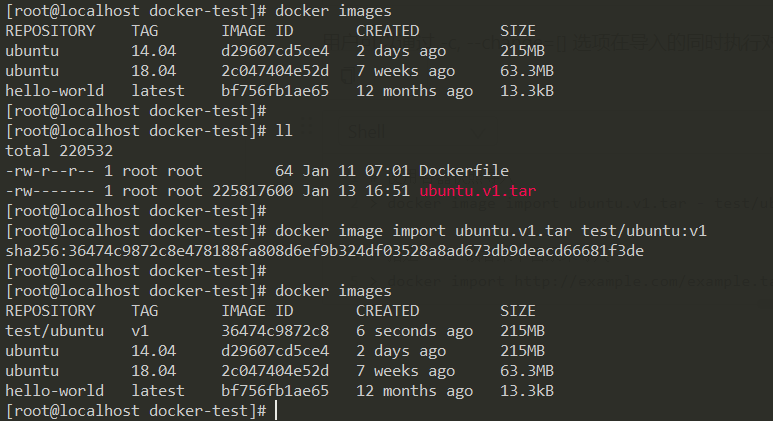The height and width of the screenshot is (421, 773).
Task: Click image ID 36474c9872c8
Action: (275, 331)
